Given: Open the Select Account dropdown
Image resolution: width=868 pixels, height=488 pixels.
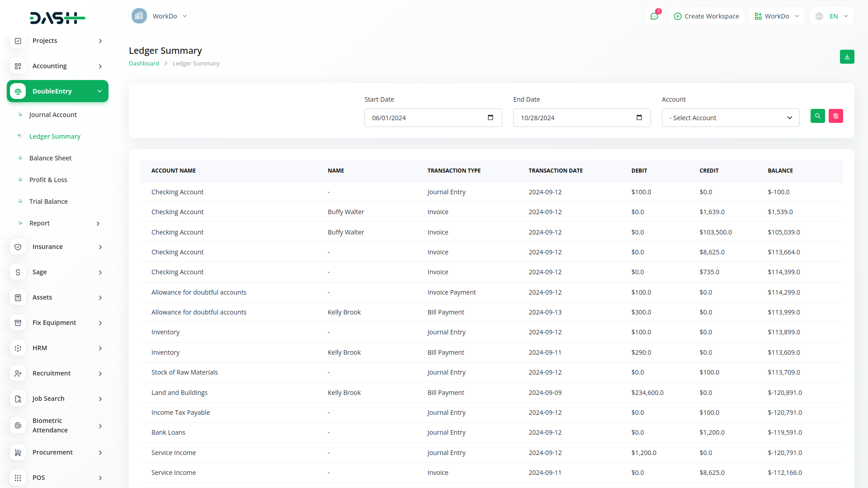Looking at the screenshot, I should (x=730, y=118).
